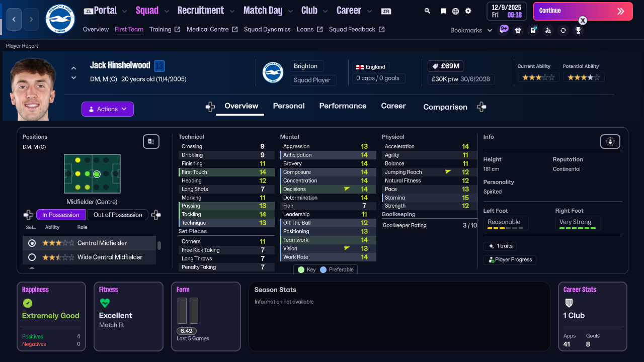Open the search icon in the title bar
Image resolution: width=644 pixels, height=362 pixels.
427,10
